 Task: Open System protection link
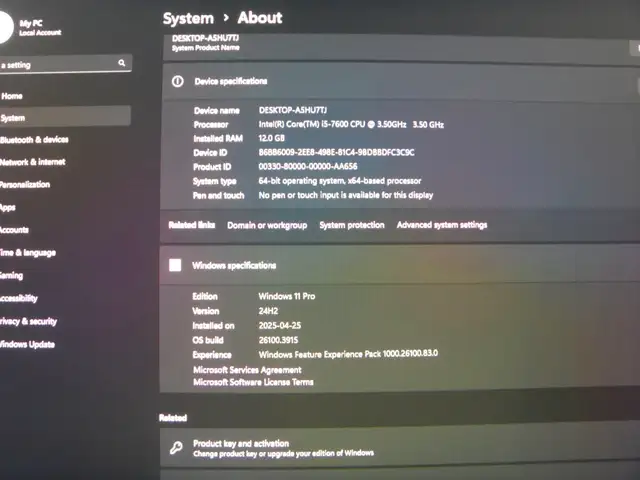click(x=352, y=225)
